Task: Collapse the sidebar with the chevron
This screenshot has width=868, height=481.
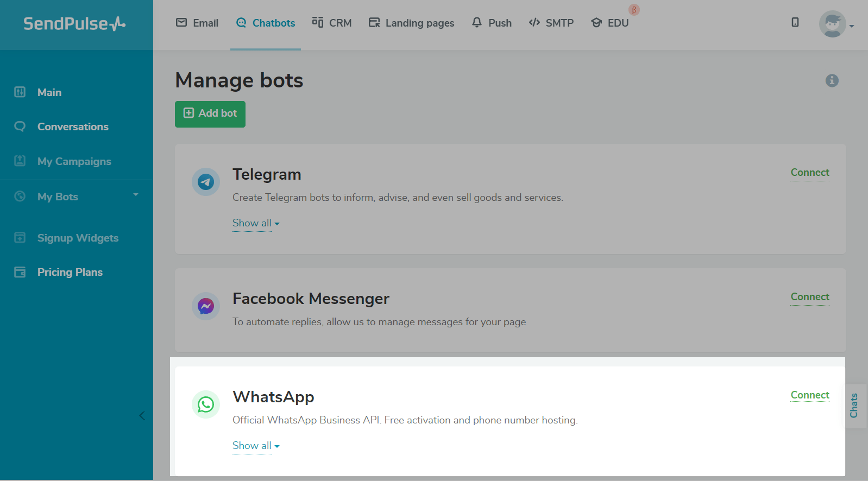Action: point(142,415)
